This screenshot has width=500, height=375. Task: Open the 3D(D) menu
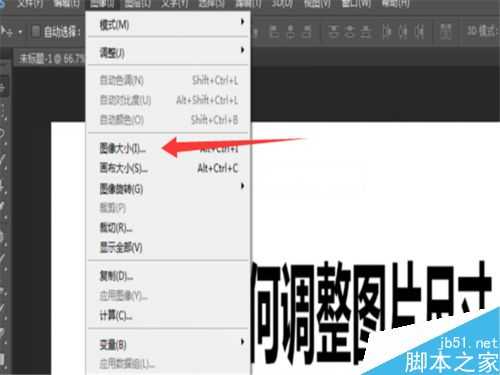pos(282,3)
